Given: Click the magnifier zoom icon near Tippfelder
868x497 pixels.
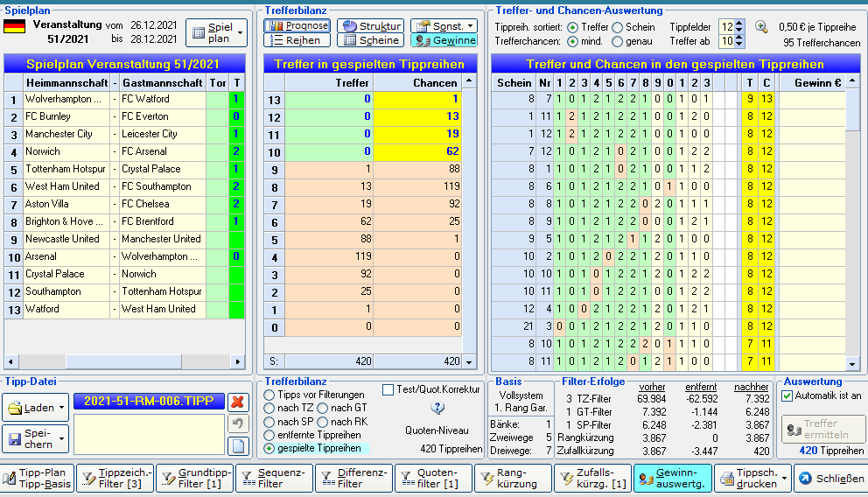Looking at the screenshot, I should coord(762,26).
